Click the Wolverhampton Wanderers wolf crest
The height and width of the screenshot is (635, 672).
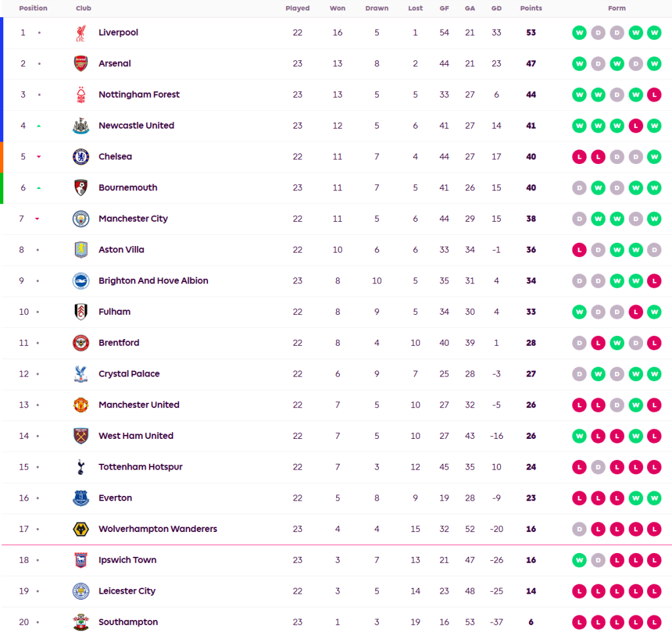coord(81,529)
